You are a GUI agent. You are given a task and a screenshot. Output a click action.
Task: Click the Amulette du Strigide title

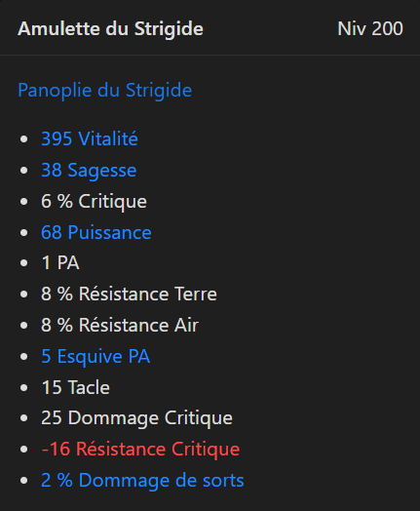(110, 28)
